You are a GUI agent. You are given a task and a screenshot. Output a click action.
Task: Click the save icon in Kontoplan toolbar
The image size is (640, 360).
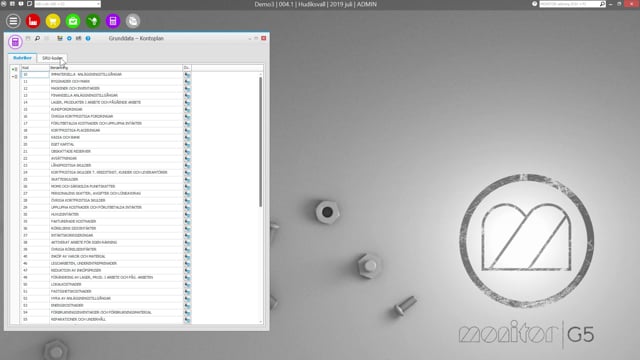(28, 38)
